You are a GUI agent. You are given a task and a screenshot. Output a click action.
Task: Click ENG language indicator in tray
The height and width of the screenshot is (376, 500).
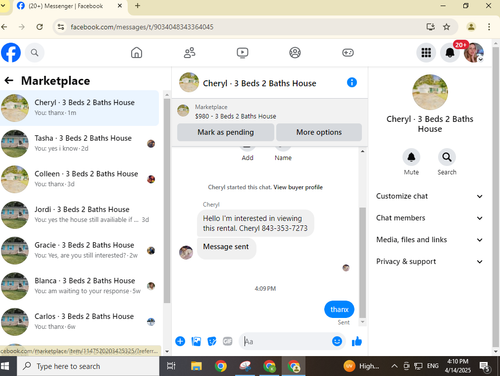click(433, 366)
